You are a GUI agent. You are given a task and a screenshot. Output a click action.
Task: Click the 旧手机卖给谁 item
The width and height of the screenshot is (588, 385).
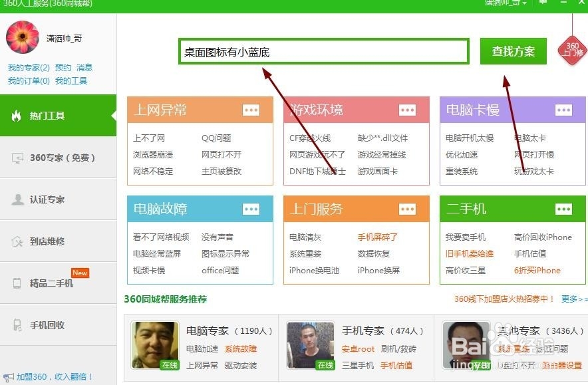pyautogui.click(x=470, y=254)
